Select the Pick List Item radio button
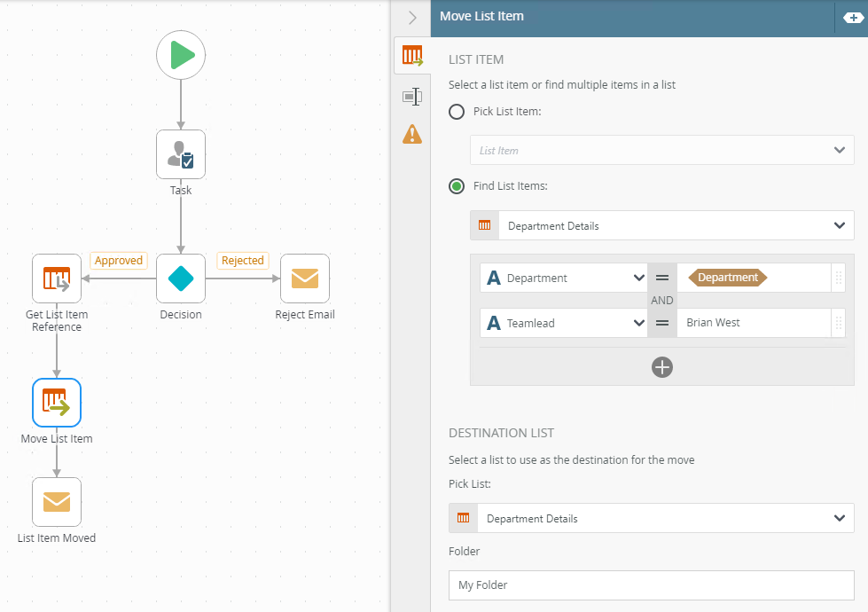The image size is (868, 612). pos(457,112)
